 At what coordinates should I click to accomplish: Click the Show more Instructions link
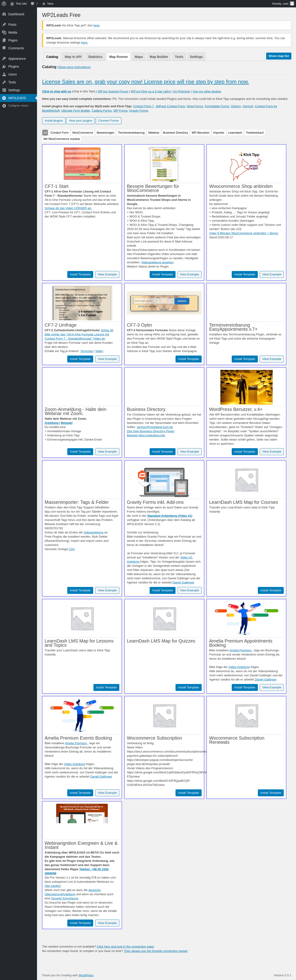click(74, 67)
